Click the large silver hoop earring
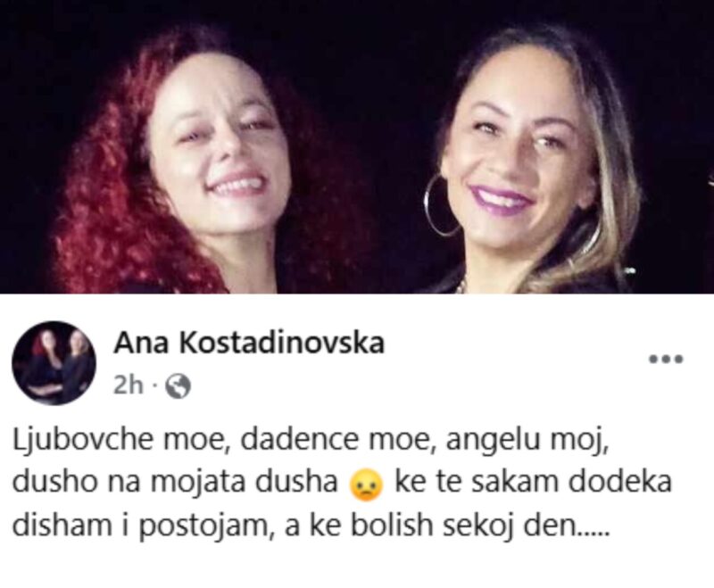Screen dimensions: 714x588 tap(441, 205)
